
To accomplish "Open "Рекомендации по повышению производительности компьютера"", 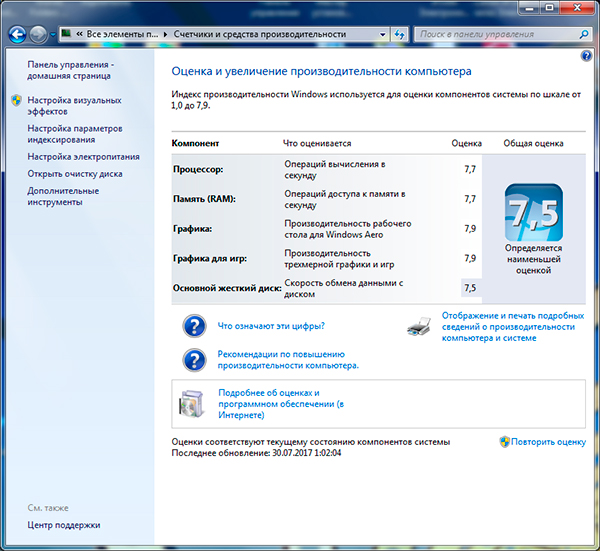I will tap(288, 360).
